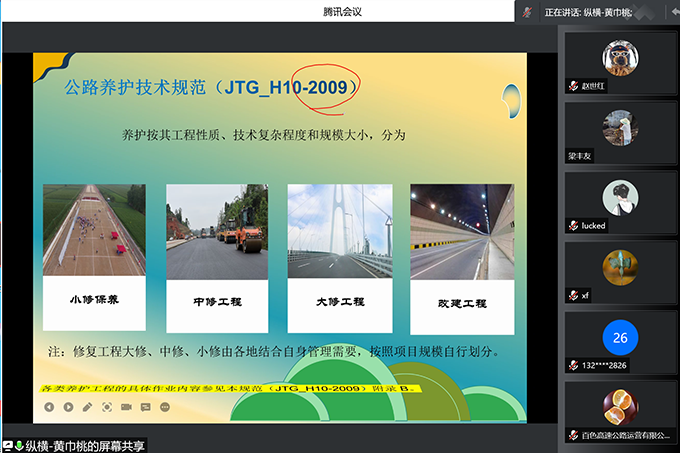Viewport: 680px width, 453px height.
Task: Click the muted mic icon beside lucked
Action: 573,225
